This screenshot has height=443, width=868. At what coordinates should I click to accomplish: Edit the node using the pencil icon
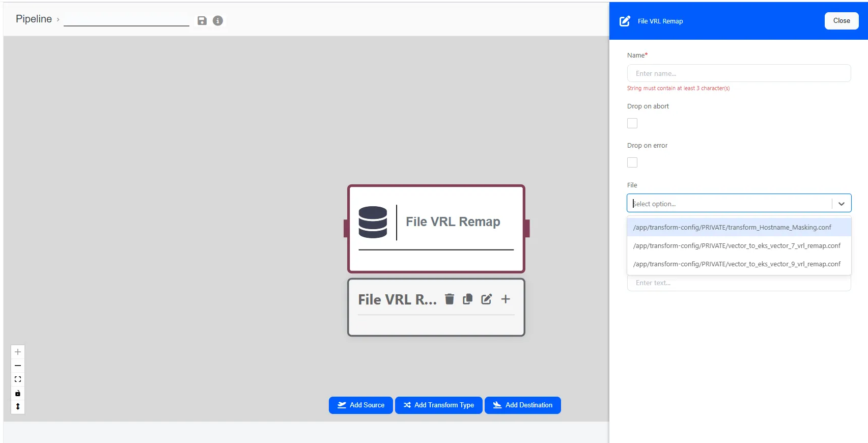(x=487, y=299)
